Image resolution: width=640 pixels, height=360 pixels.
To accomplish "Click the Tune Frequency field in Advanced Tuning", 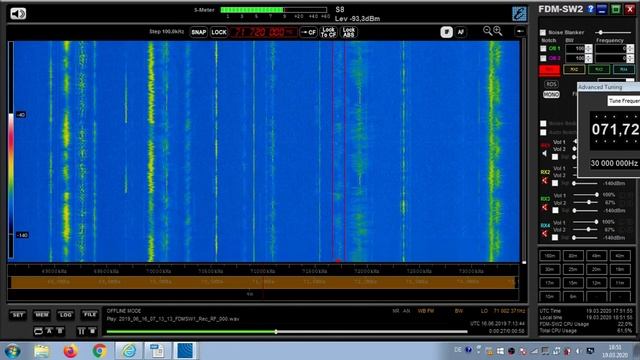I will pyautogui.click(x=624, y=101).
